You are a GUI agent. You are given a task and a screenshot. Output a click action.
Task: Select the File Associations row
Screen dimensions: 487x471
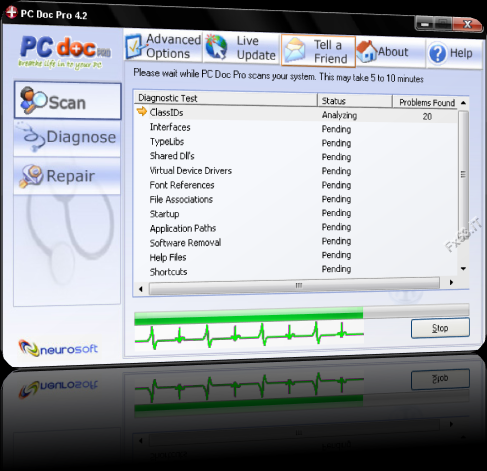296,199
